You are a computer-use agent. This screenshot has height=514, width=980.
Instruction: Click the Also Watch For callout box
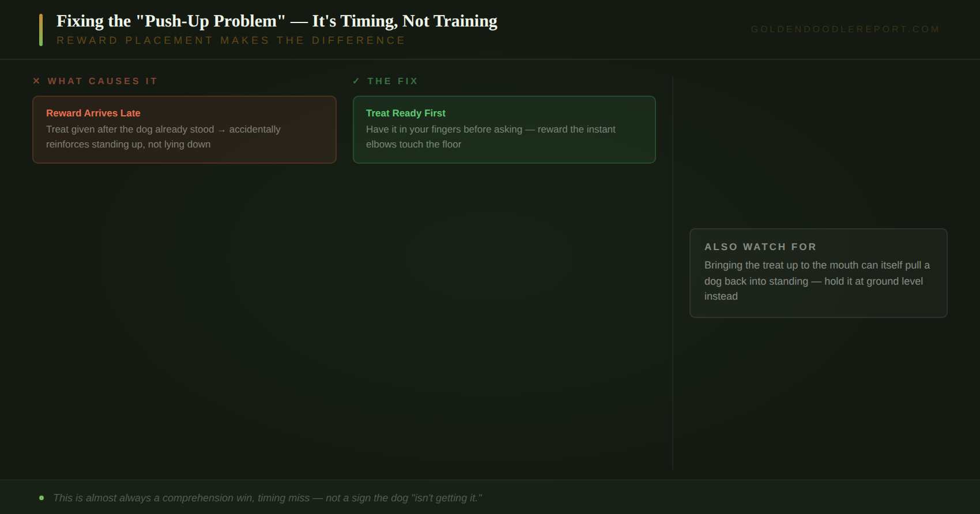pyautogui.click(x=819, y=273)
